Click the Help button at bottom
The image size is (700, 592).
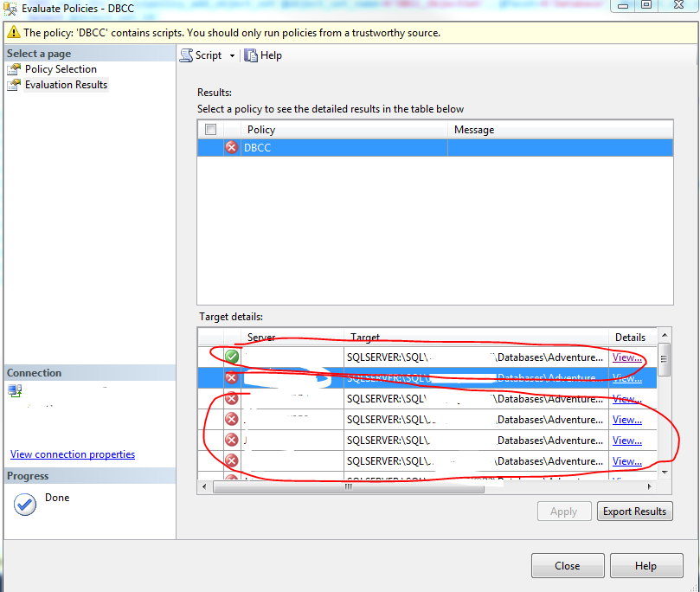tap(645, 566)
